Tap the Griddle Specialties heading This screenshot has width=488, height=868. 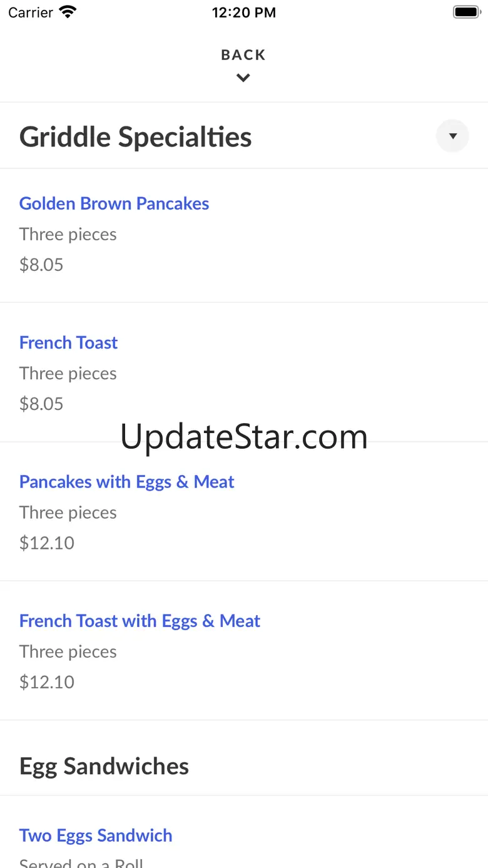pos(136,137)
